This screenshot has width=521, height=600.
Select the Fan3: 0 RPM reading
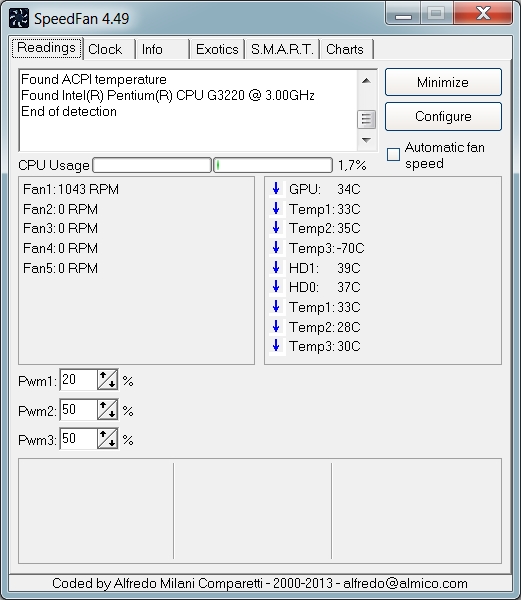pos(60,228)
